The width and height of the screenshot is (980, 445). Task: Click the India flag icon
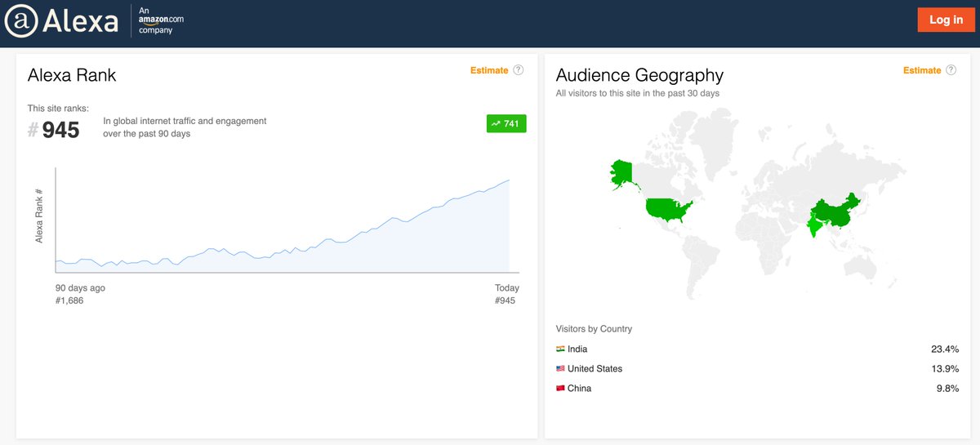point(560,349)
